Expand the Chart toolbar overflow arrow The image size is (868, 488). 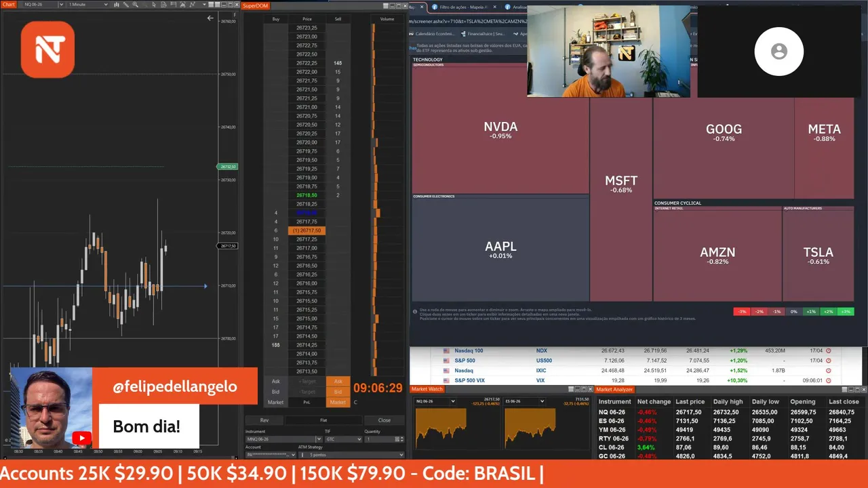(204, 4)
